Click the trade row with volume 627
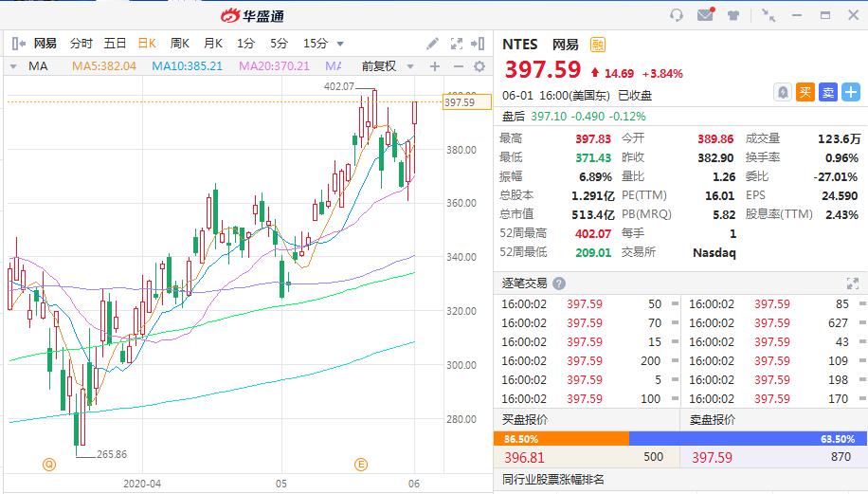Screen dimensions: 868x494 click(x=774, y=323)
